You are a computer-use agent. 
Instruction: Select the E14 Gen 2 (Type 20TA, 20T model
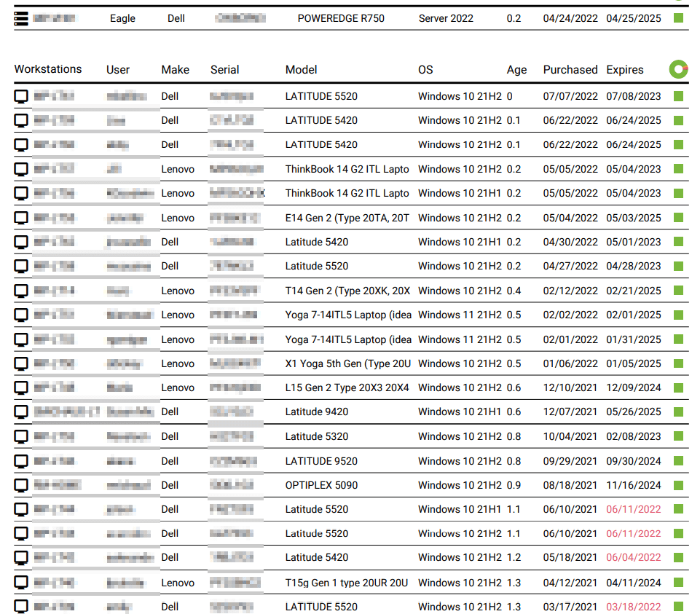[347, 218]
